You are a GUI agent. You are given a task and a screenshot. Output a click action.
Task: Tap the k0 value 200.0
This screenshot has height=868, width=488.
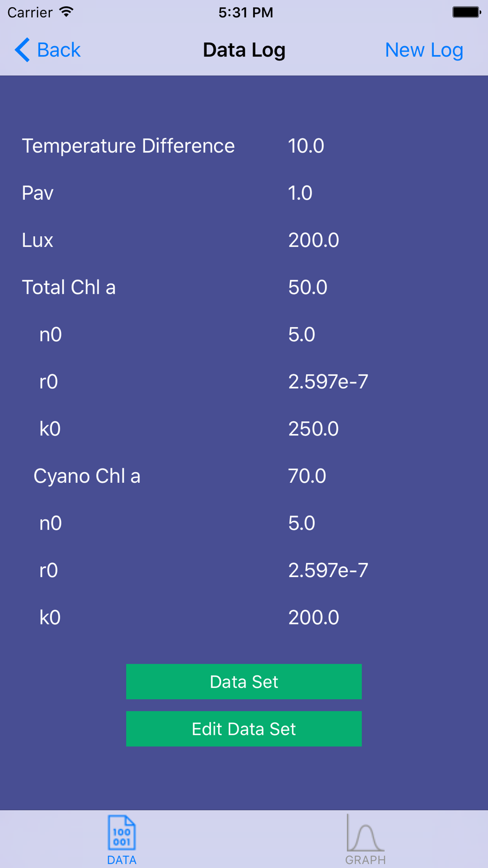314,618
